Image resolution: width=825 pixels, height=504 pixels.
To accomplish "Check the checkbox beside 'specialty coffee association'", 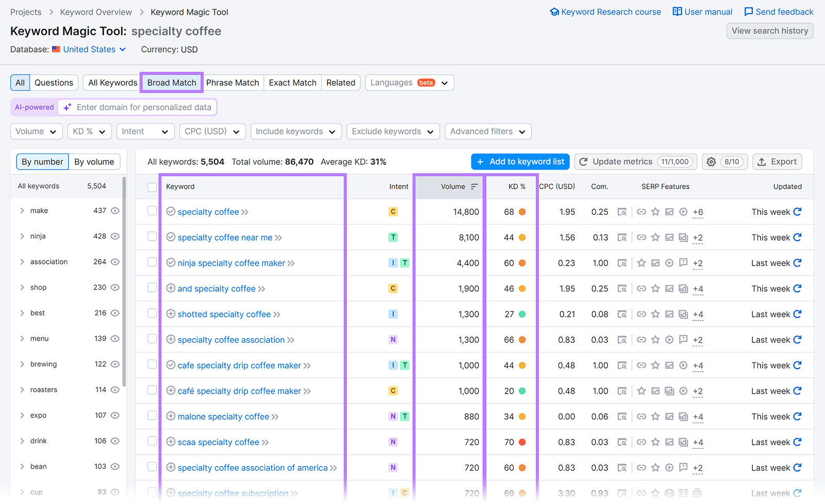I will 152,340.
